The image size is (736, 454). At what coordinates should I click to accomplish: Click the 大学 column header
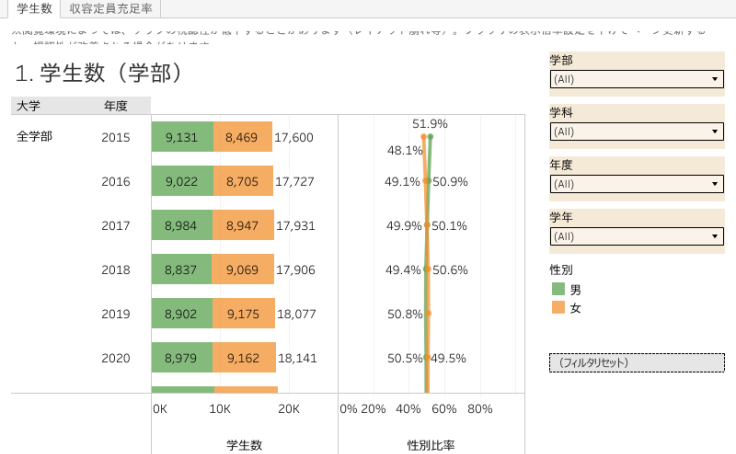tap(29, 105)
